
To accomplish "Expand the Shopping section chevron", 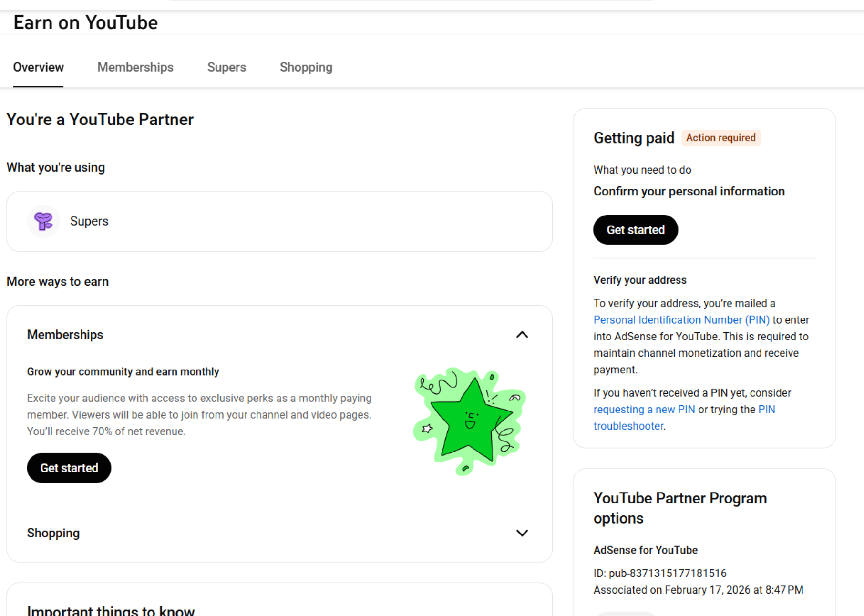I will click(522, 533).
